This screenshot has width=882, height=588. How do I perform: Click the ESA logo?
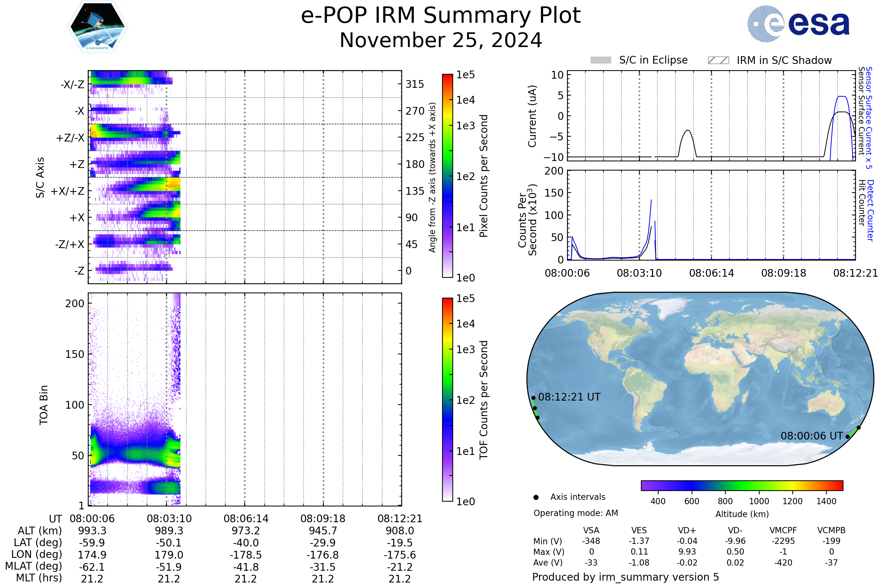(x=798, y=24)
